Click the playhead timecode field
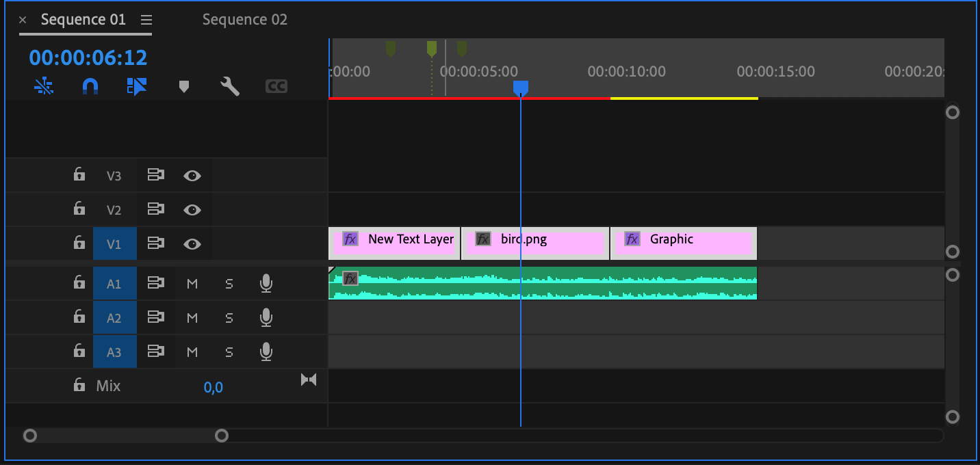Image resolution: width=980 pixels, height=465 pixels. (88, 57)
